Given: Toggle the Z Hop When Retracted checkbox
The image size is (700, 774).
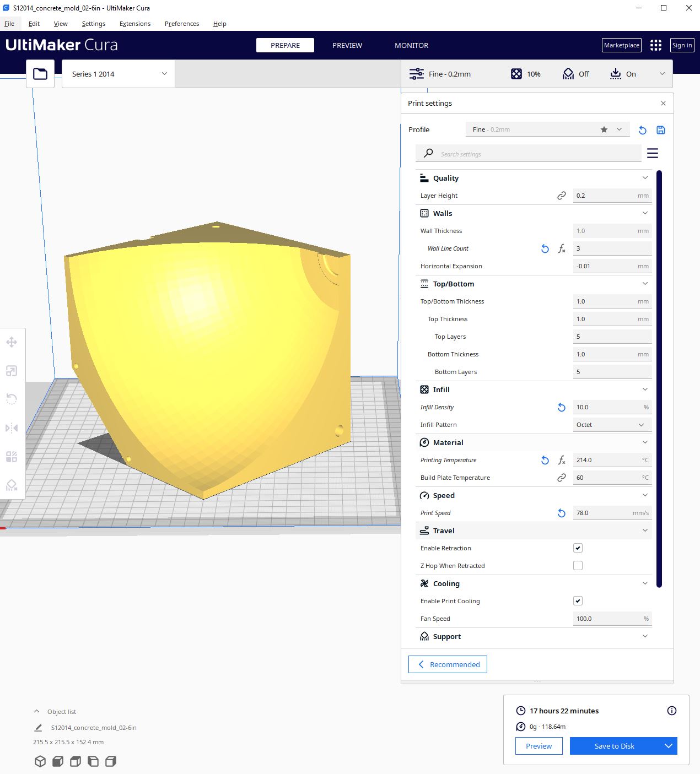Looking at the screenshot, I should point(578,566).
